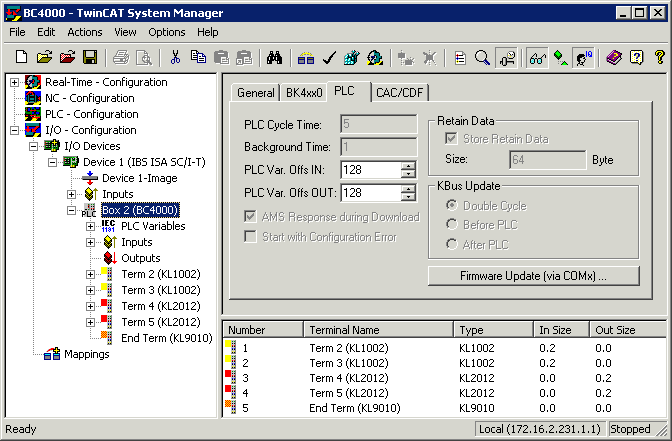Click the Paste with links icon

pos(244,57)
